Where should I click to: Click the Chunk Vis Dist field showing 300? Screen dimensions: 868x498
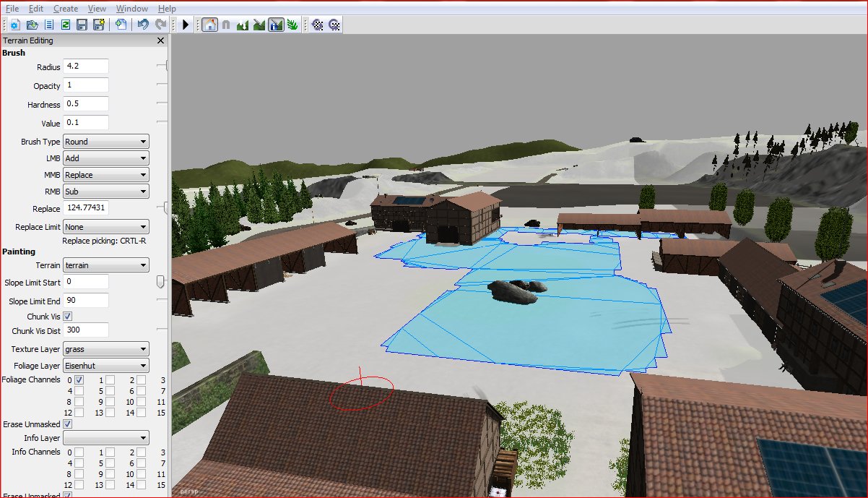(x=86, y=330)
